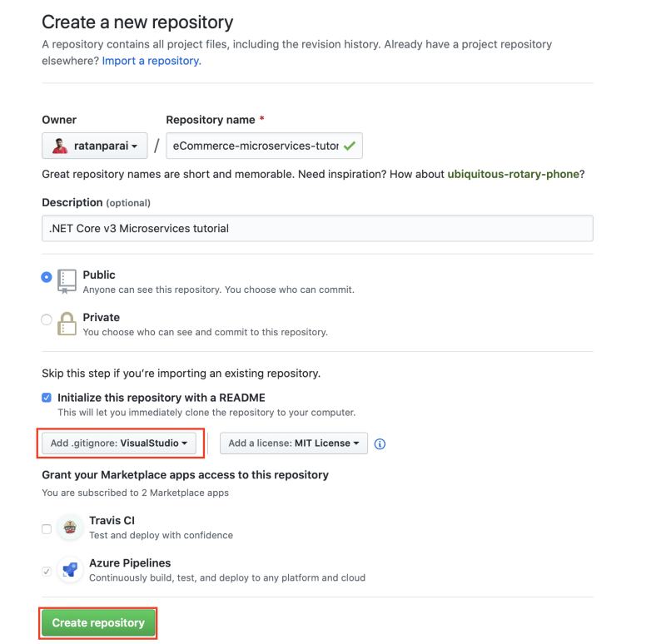The image size is (666, 644).
Task: Select the Private radio button
Action: 47,320
